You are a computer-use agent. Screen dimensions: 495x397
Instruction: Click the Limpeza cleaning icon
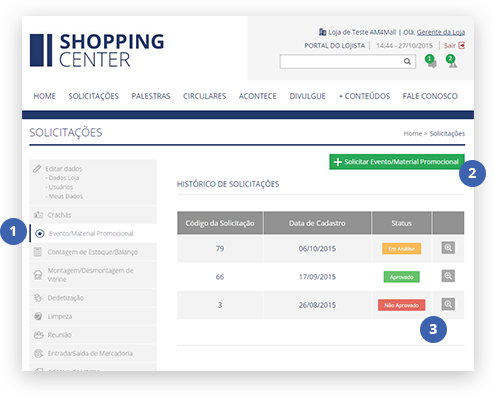click(38, 316)
